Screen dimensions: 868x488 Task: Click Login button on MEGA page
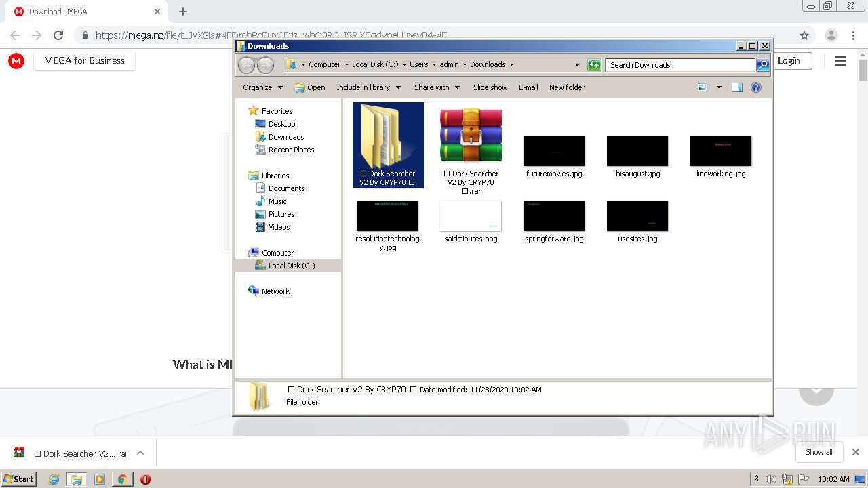(x=789, y=60)
